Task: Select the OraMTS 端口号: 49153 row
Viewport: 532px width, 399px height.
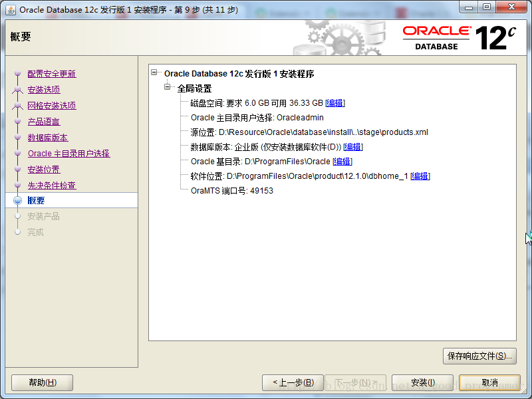Action: 231,191
